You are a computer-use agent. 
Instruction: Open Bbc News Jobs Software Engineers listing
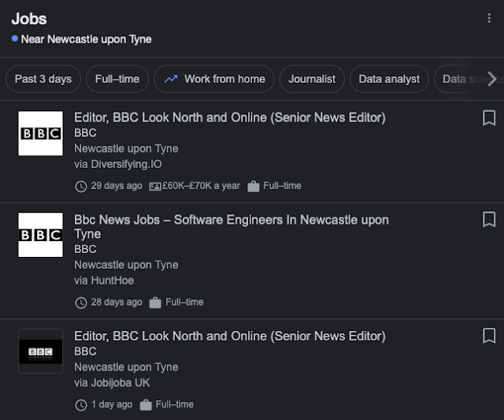coord(232,227)
